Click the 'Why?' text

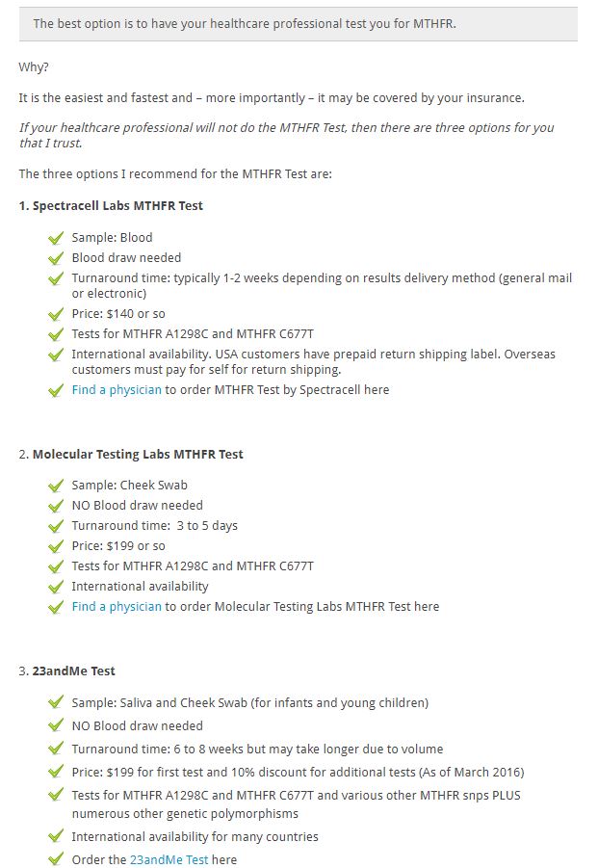(34, 68)
